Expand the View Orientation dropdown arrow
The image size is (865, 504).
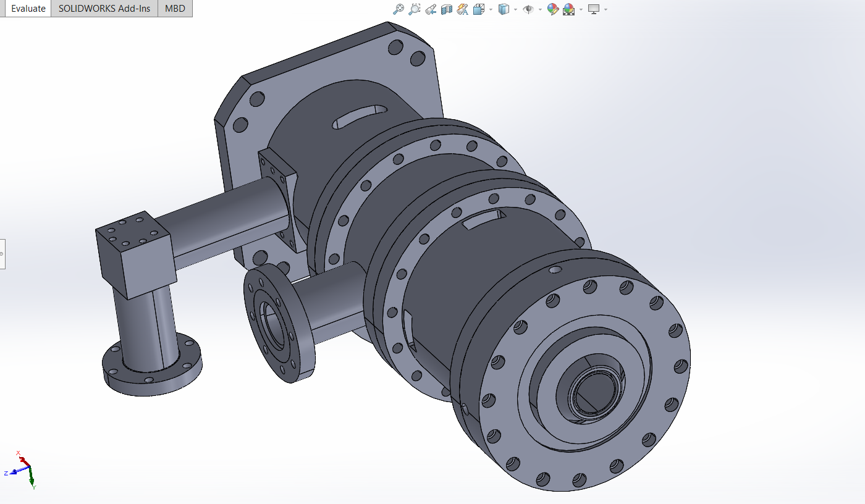491,9
